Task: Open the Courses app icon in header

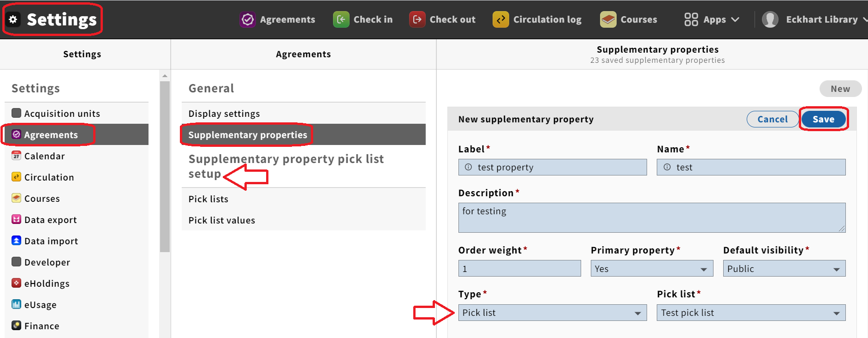Action: click(608, 19)
